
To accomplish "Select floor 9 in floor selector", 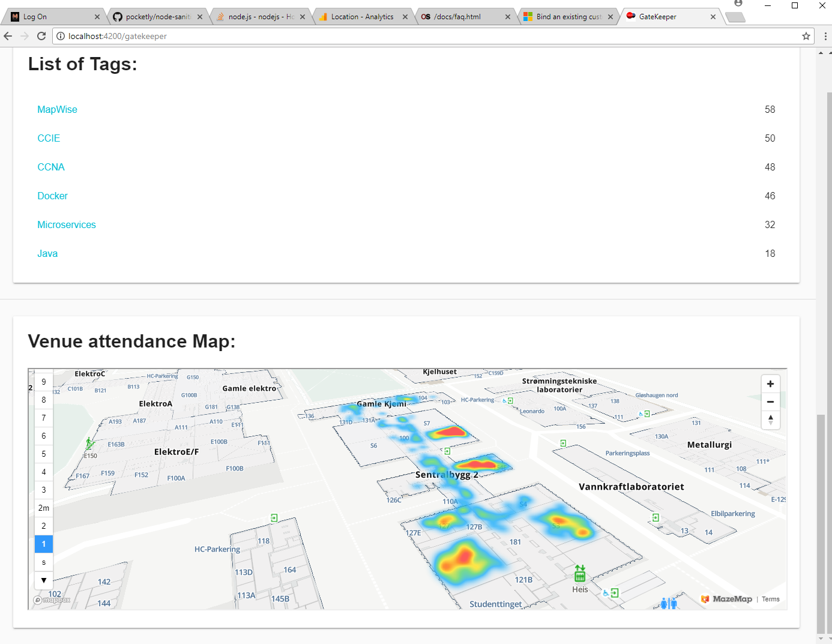I will click(x=44, y=382).
